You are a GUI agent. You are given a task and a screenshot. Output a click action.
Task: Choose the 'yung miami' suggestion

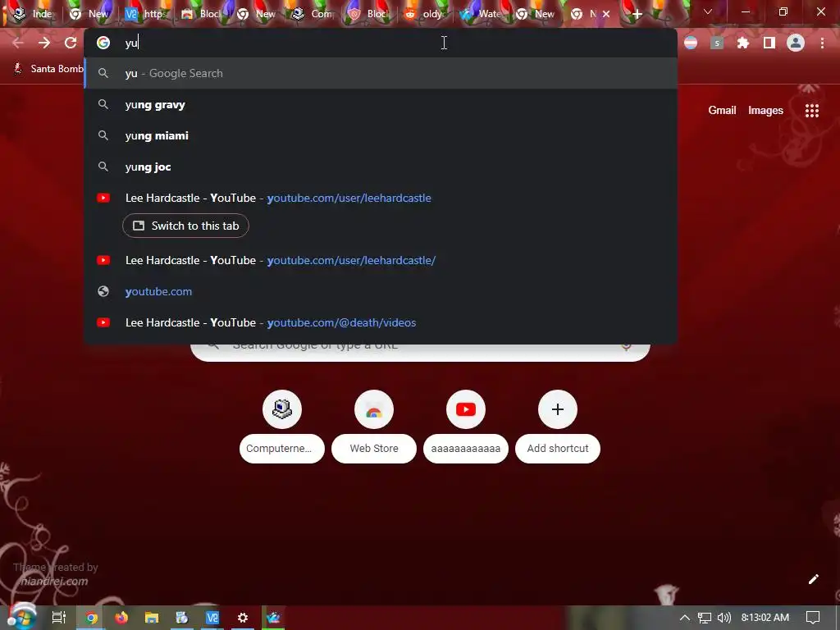pyautogui.click(x=381, y=135)
